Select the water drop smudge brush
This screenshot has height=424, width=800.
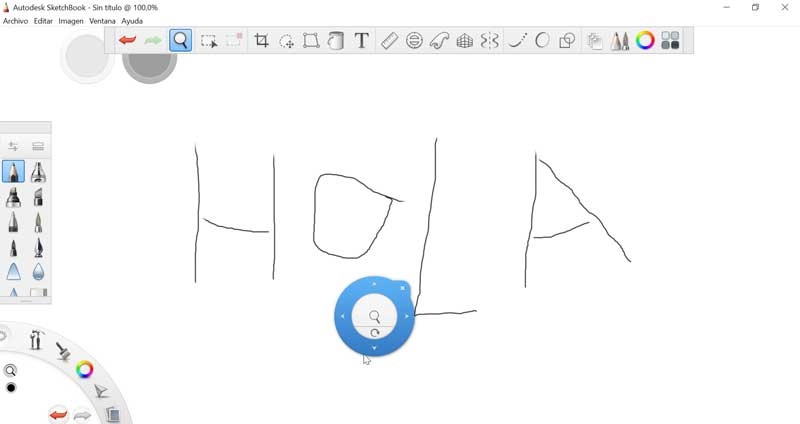[x=38, y=272]
